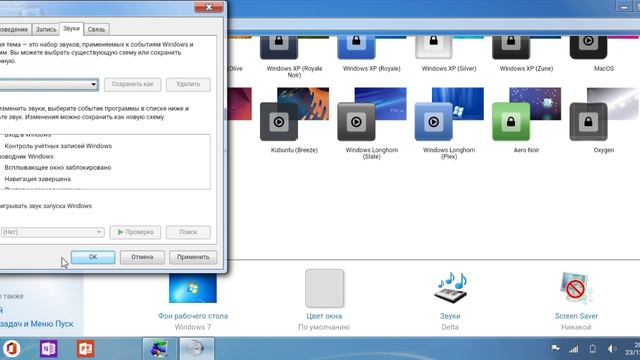This screenshot has height=360, width=640.
Task: Click the Применить button
Action: tap(193, 257)
